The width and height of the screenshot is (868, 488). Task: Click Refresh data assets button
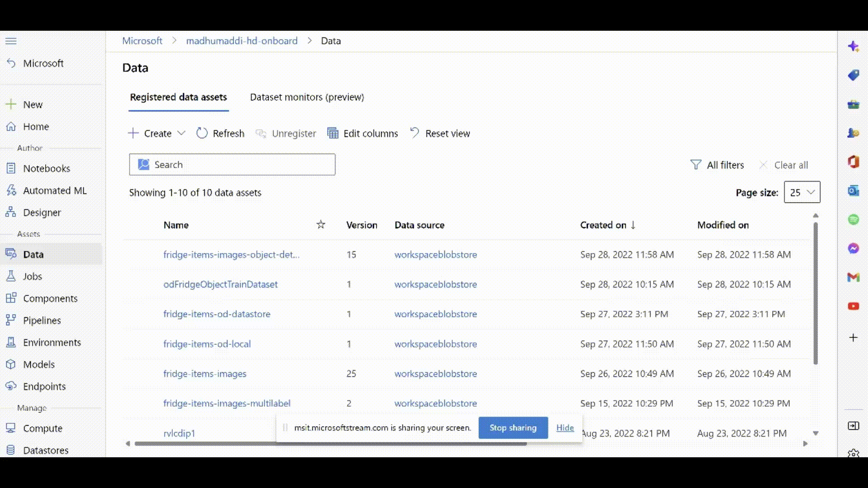[x=221, y=133]
